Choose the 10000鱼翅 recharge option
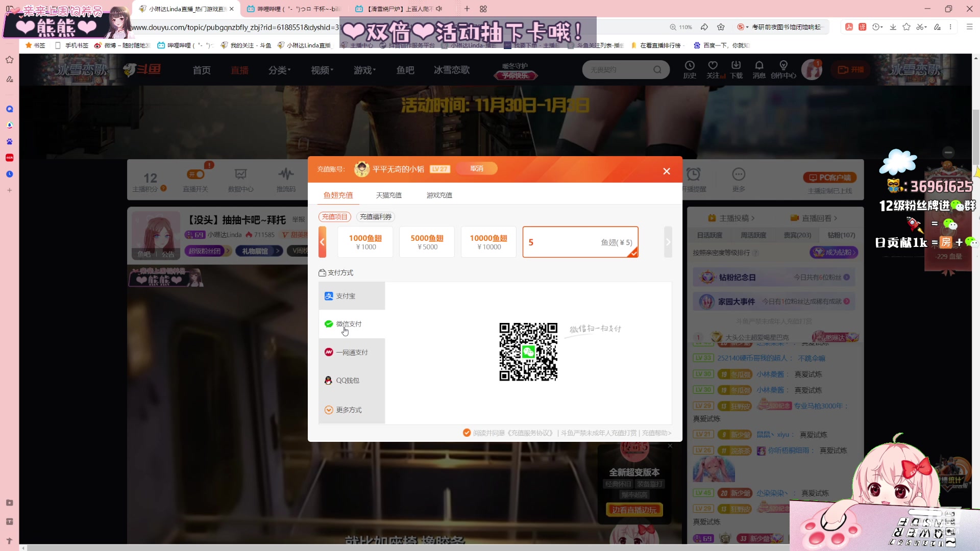The width and height of the screenshot is (980, 551). 488,242
